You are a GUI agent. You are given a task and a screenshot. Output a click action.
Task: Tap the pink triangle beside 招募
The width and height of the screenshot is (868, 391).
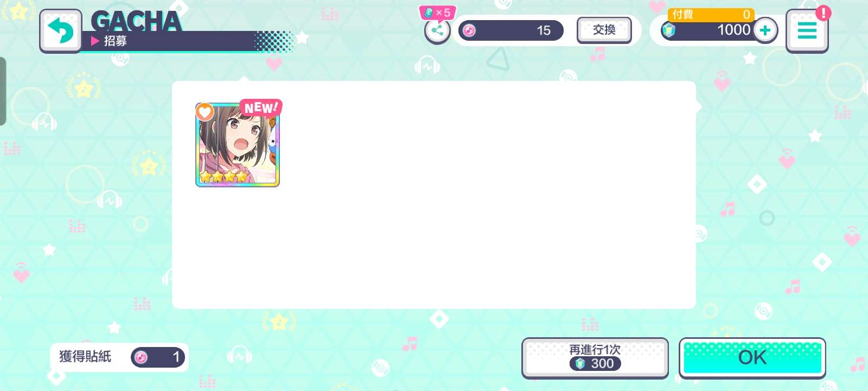(95, 41)
